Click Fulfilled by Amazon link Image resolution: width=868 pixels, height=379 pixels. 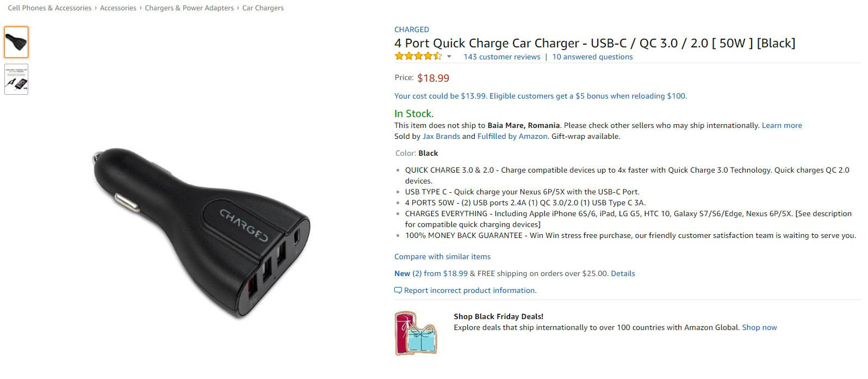[x=512, y=136]
